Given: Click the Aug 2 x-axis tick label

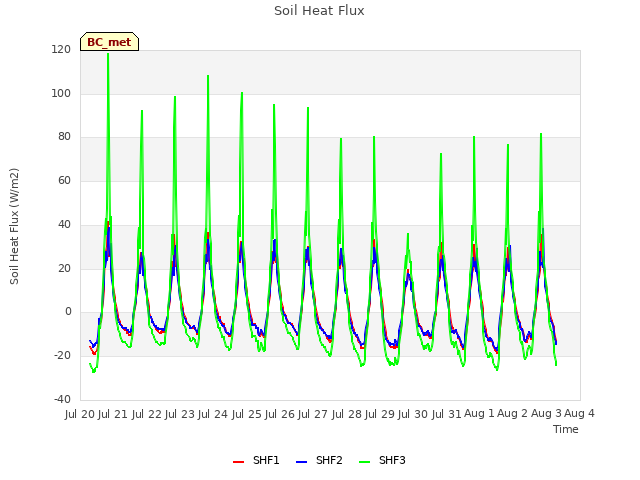Looking at the screenshot, I should pyautogui.click(x=513, y=414).
